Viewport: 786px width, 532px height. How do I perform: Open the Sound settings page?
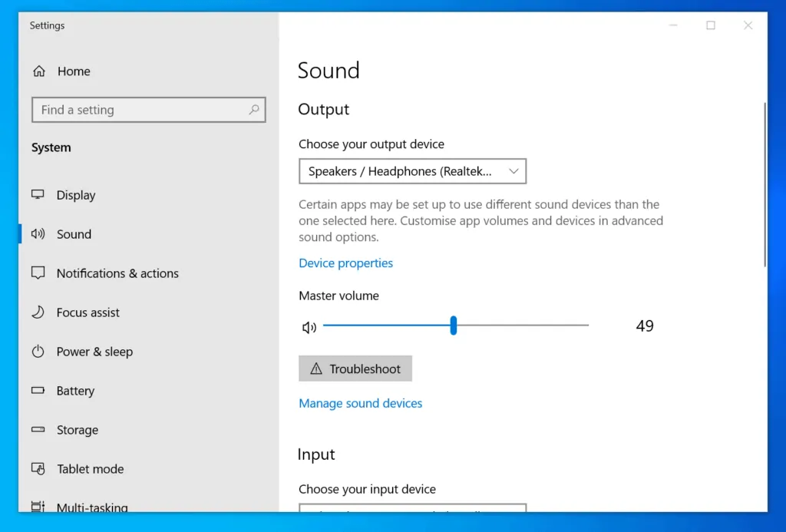[74, 234]
